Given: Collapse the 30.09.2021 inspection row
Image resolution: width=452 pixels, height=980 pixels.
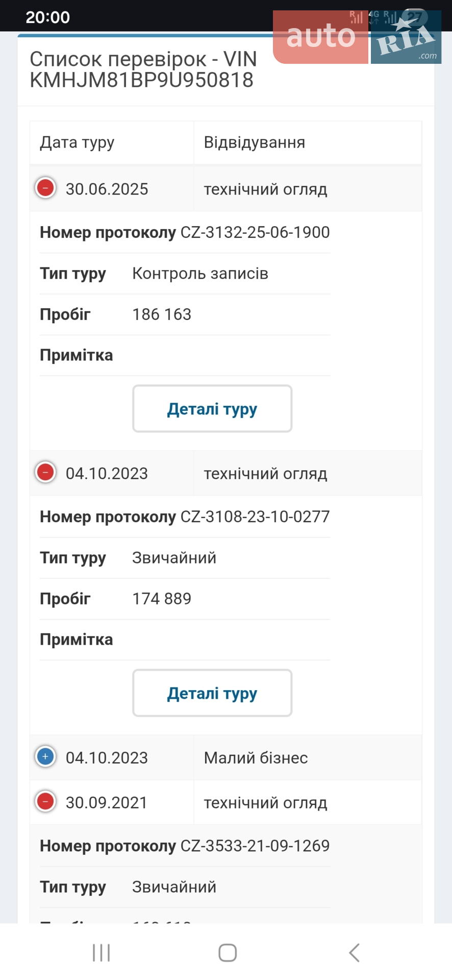Looking at the screenshot, I should 45,801.
